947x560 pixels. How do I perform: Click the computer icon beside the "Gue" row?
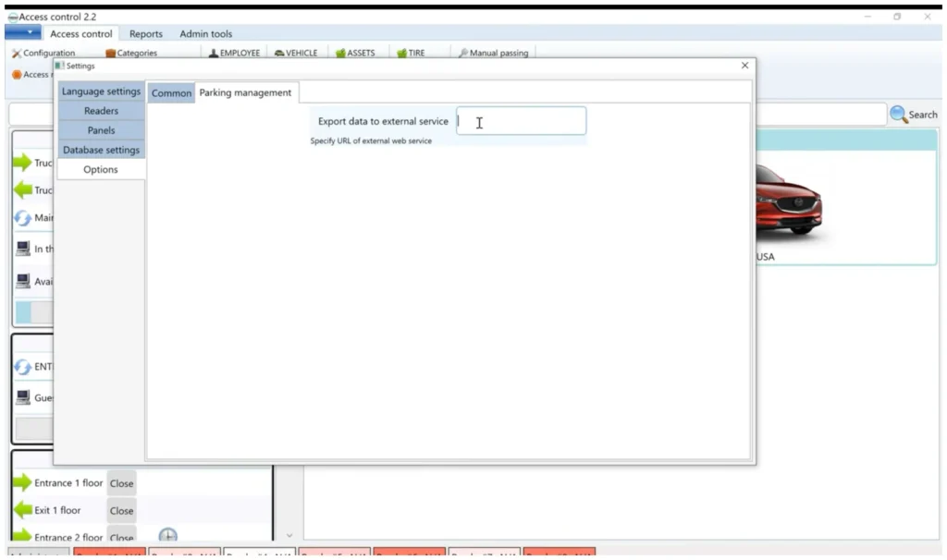[x=23, y=397]
